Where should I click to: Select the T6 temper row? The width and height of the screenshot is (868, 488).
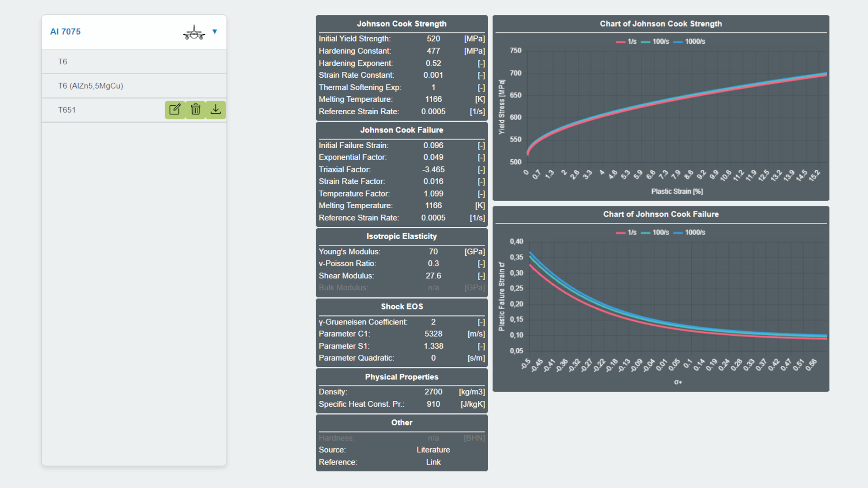click(134, 61)
